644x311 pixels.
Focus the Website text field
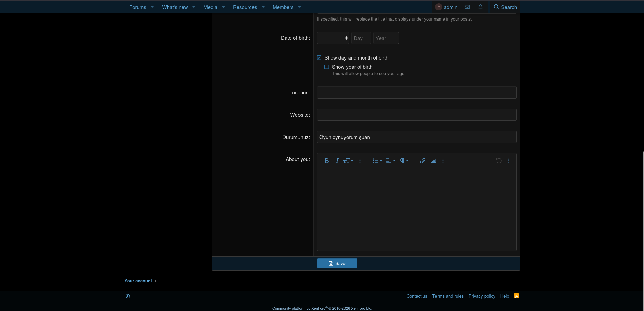[x=417, y=115]
